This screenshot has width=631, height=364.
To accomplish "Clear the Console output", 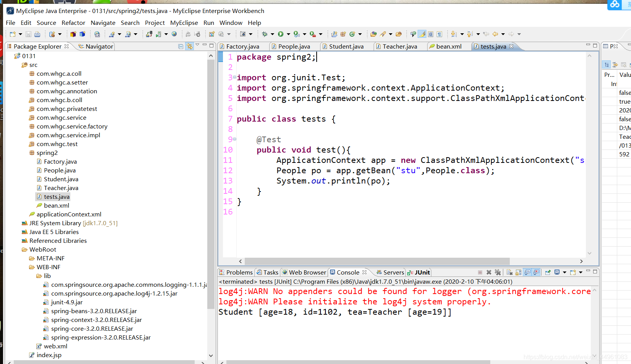I will [510, 272].
